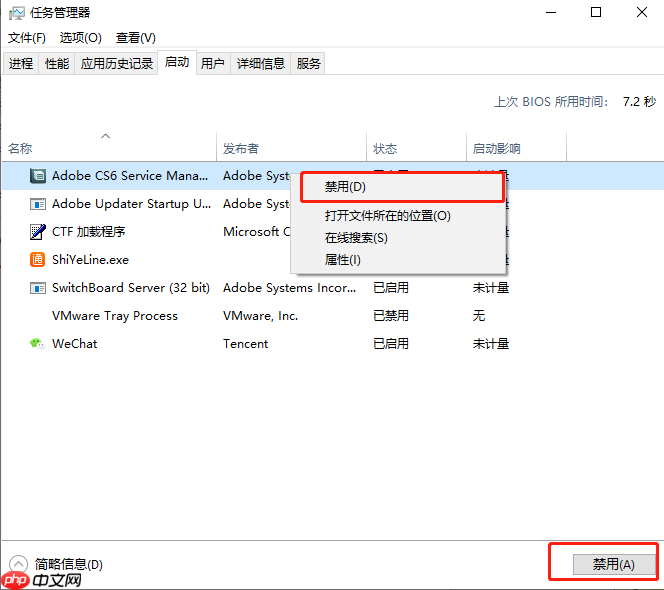Click the 7.2 秒 BIOS time value
The width and height of the screenshot is (664, 590).
(x=639, y=102)
